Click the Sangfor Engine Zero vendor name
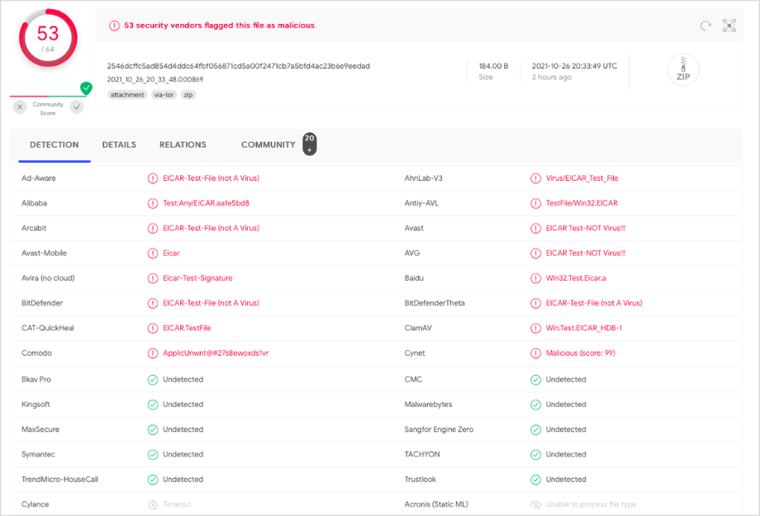 click(x=439, y=430)
